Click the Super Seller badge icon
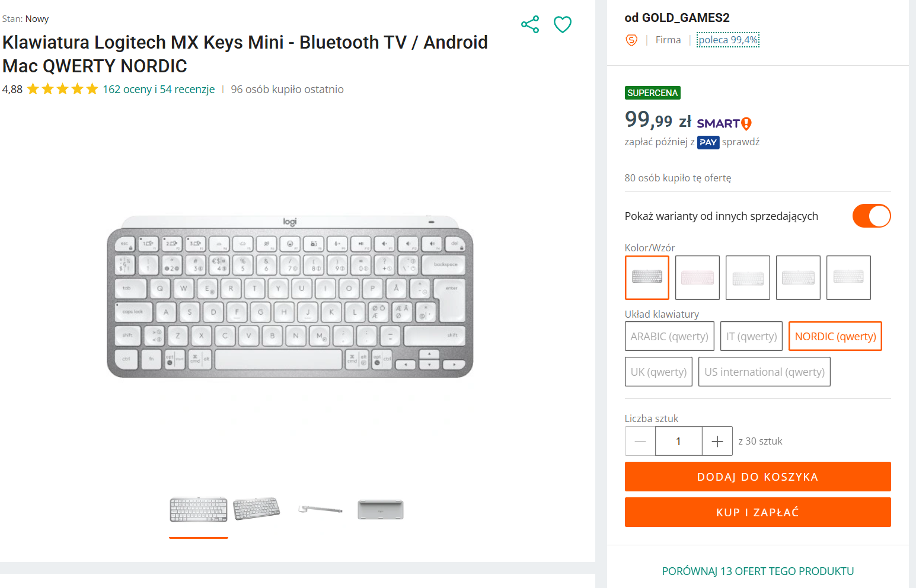 [x=631, y=40]
